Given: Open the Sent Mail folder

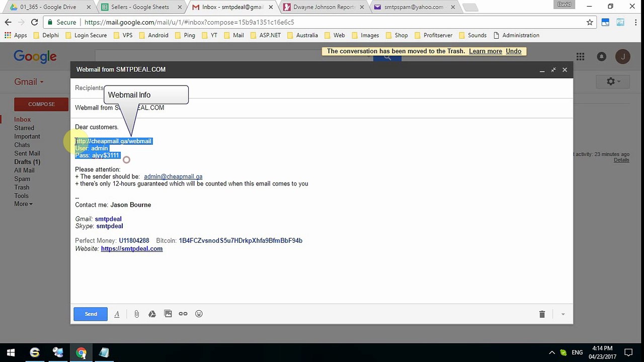Looking at the screenshot, I should [27, 153].
